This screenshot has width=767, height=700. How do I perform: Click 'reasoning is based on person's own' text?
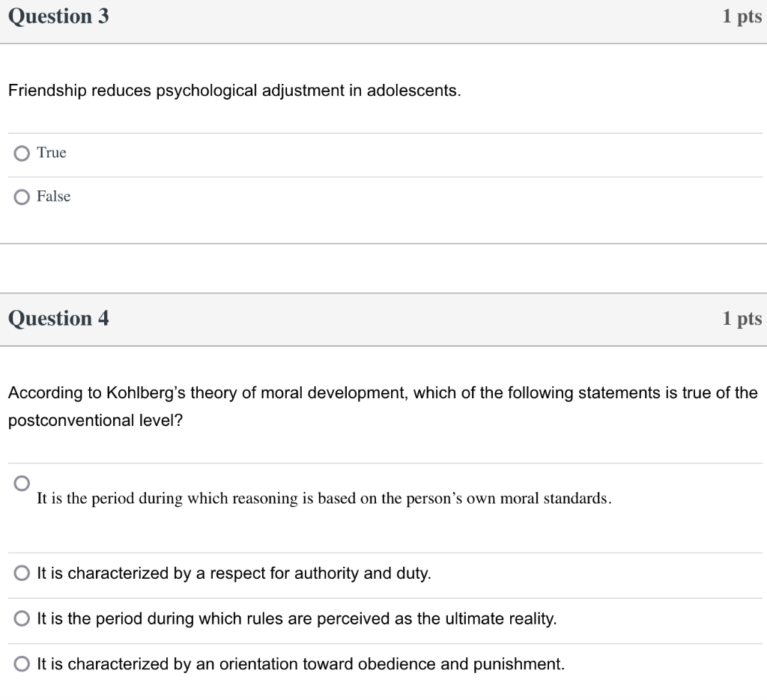324,499
